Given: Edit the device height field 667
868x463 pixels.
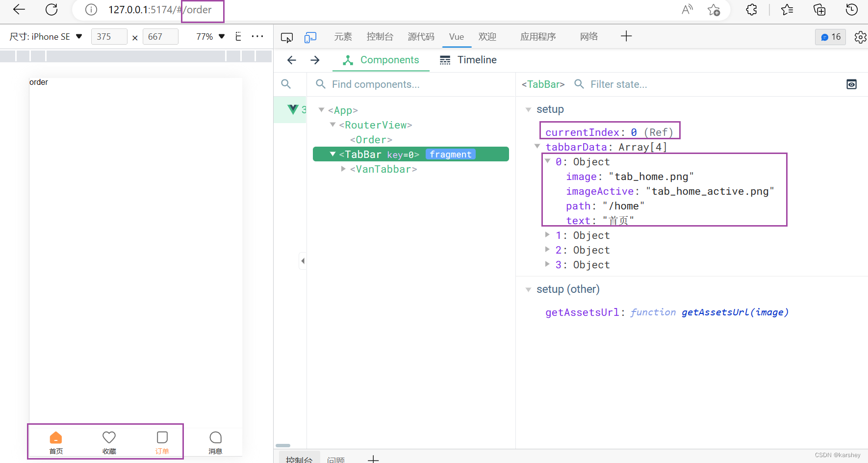Looking at the screenshot, I should (160, 37).
